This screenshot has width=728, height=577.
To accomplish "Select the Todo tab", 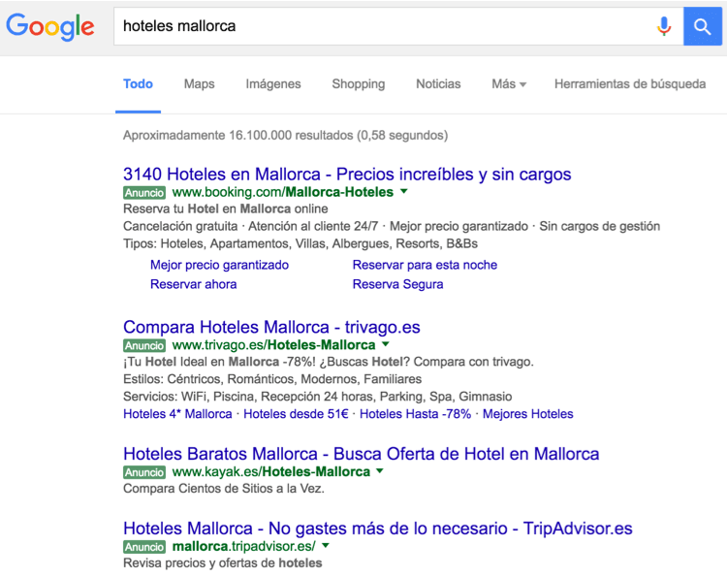I will (x=138, y=84).
